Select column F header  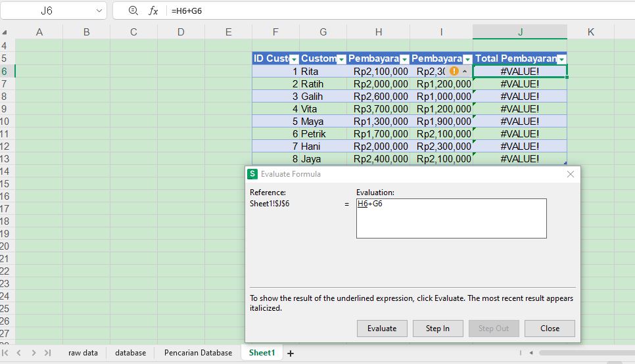tap(276, 32)
